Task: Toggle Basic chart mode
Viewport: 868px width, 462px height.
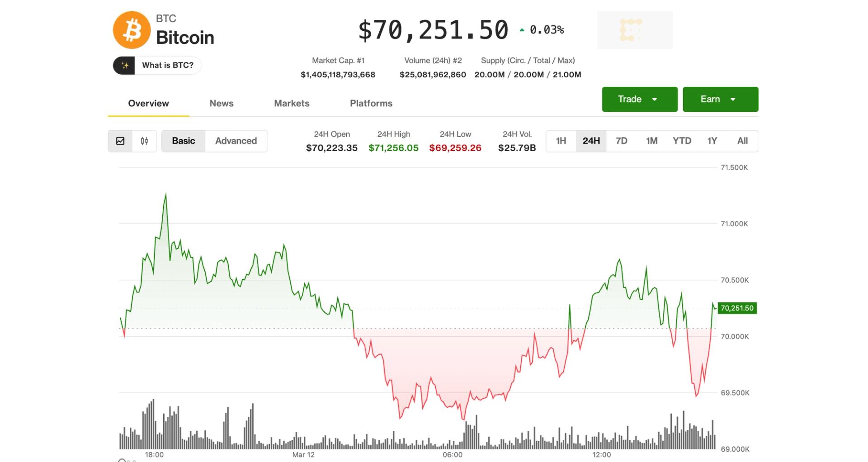Action: (x=183, y=141)
